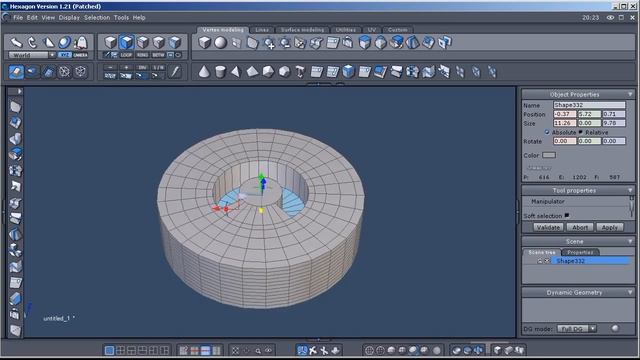Select Shape332 in the scene tree
640x360 pixels.
point(591,261)
